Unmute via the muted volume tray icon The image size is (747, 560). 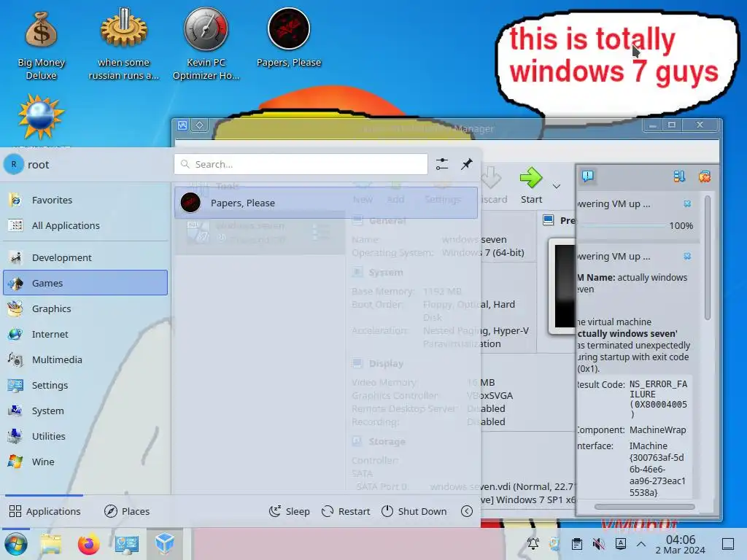pos(598,544)
